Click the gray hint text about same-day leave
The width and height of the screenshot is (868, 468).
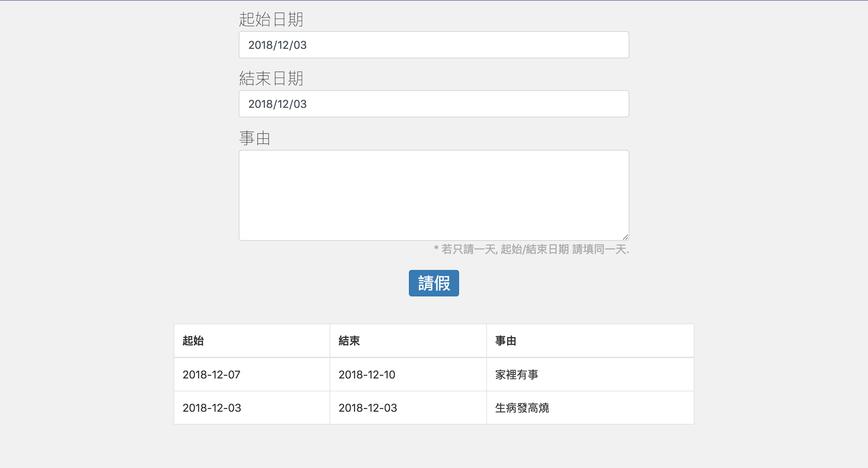point(531,249)
